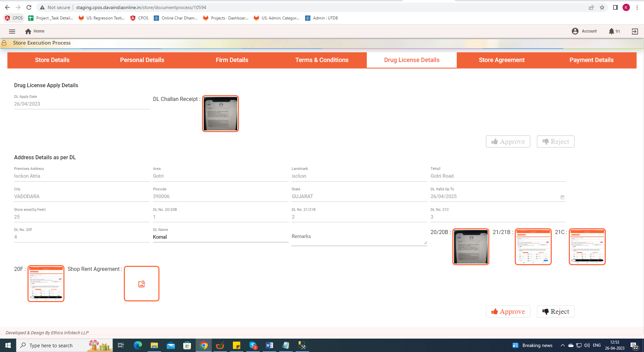Viewport: 644px width, 352px height.
Task: Open the notifications bell showing 91
Action: pyautogui.click(x=611, y=31)
